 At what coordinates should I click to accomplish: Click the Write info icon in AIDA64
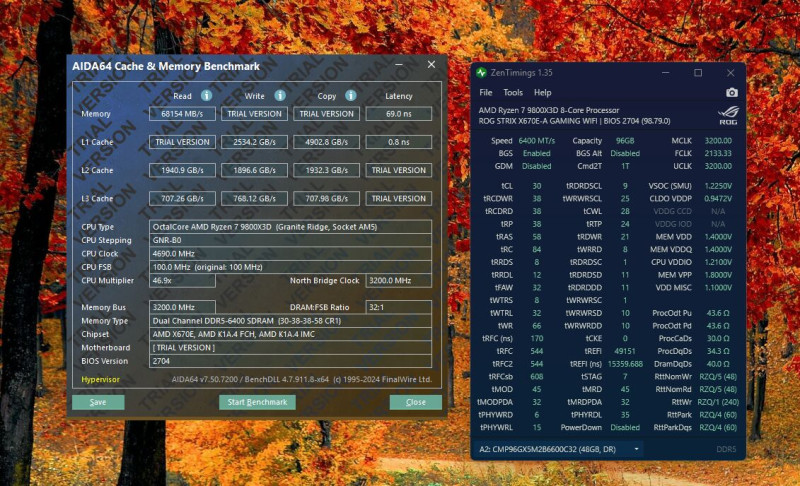click(x=280, y=95)
